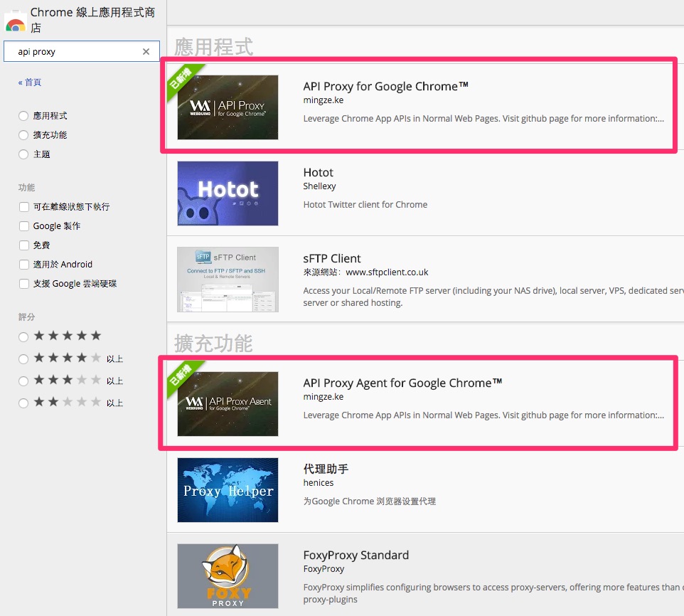Screen dimensions: 684x616
Task: Open the sFTP Client thumbnail image
Action: click(x=228, y=280)
